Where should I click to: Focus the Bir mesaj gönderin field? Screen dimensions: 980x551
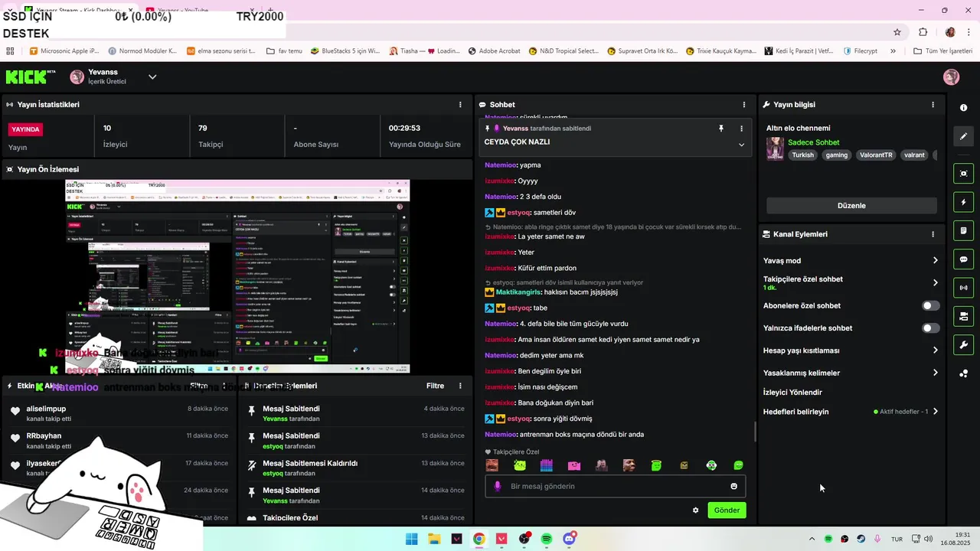point(615,486)
